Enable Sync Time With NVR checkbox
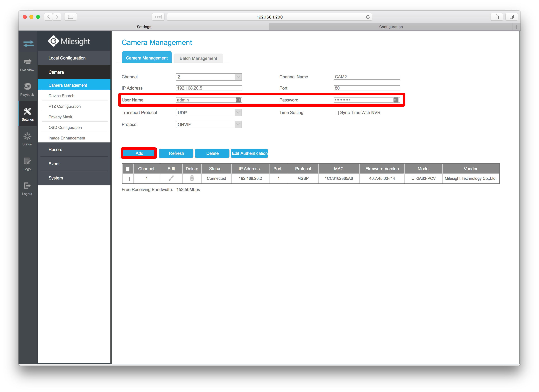This screenshot has width=539, height=392. 336,113
